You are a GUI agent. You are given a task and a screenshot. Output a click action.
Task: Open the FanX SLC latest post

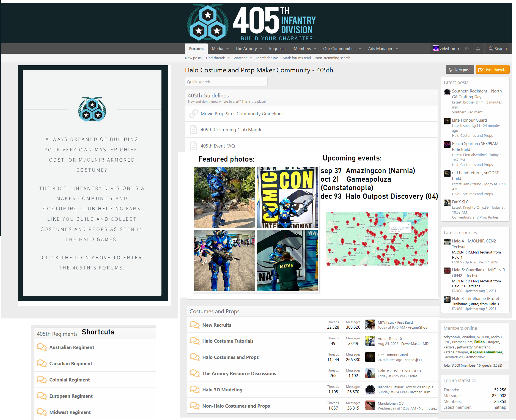460,202
